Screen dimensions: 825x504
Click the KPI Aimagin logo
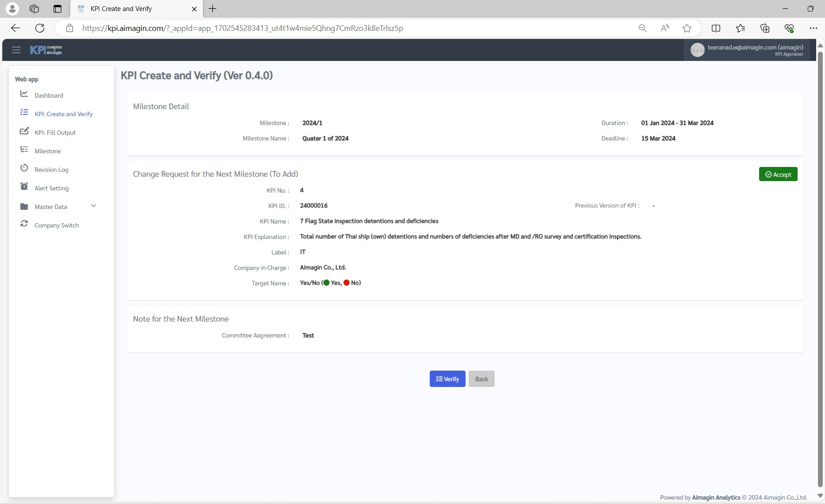[x=46, y=50]
